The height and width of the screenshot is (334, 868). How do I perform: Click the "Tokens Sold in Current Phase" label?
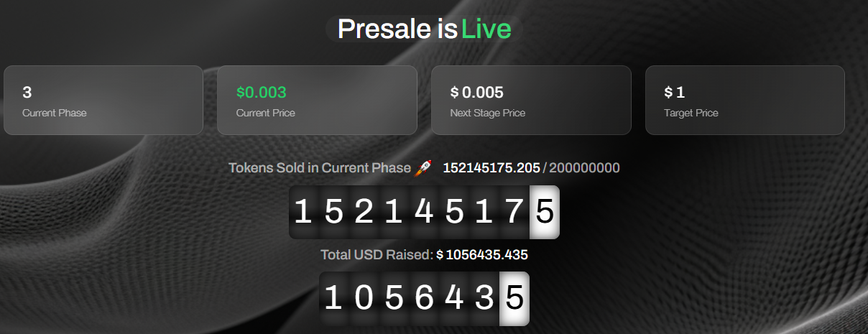coord(320,168)
